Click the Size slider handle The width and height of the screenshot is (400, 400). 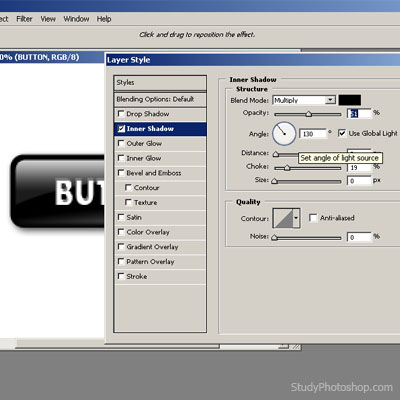click(x=274, y=181)
